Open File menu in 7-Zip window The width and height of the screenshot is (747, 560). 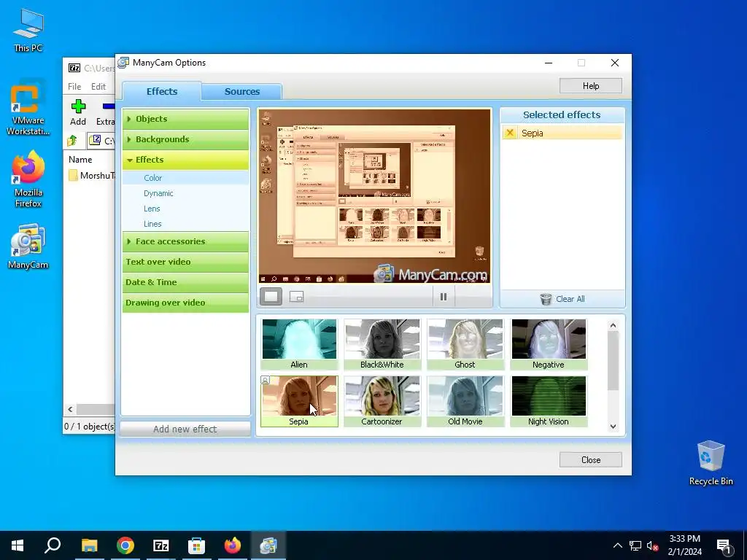[x=74, y=86]
